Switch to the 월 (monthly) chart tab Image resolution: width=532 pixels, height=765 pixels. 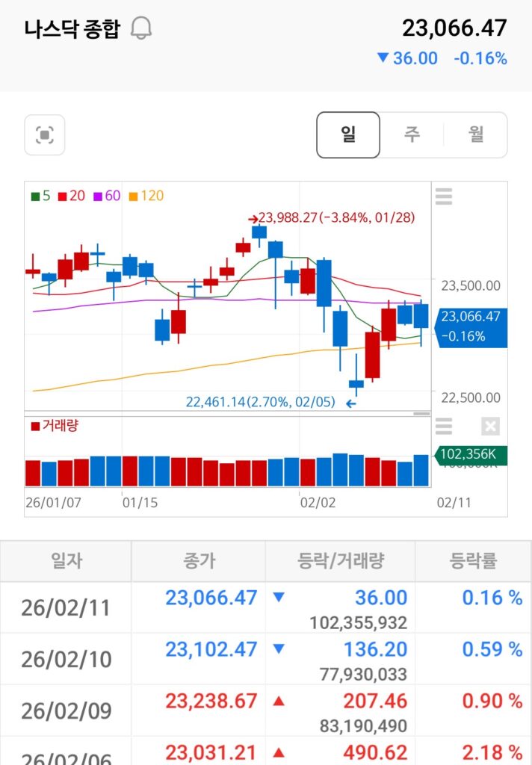click(476, 135)
